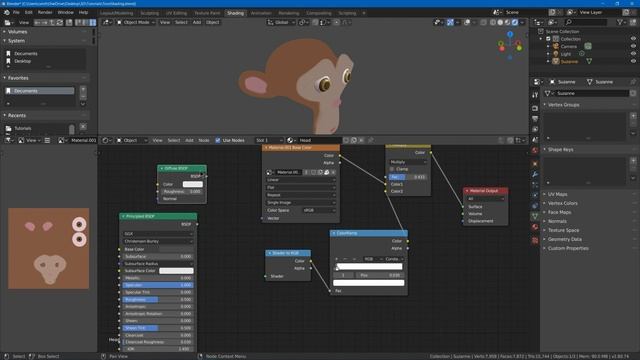Open the 3D viewport Select menu
Viewport: 640px width, 360px height.
pyautogui.click(x=181, y=22)
